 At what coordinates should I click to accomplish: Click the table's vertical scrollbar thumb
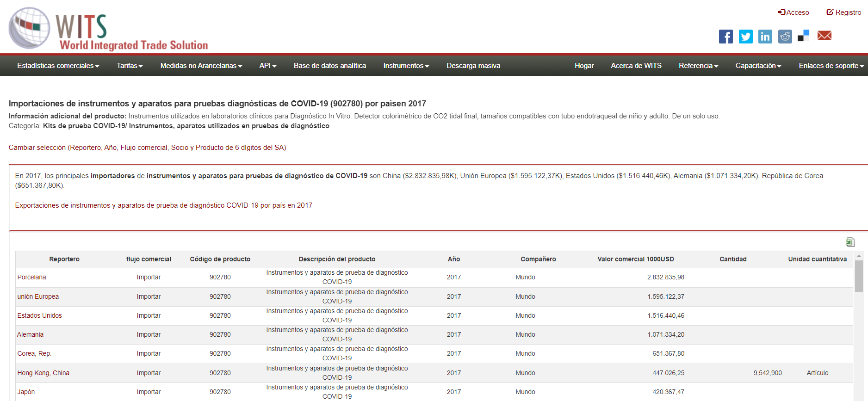point(859,276)
